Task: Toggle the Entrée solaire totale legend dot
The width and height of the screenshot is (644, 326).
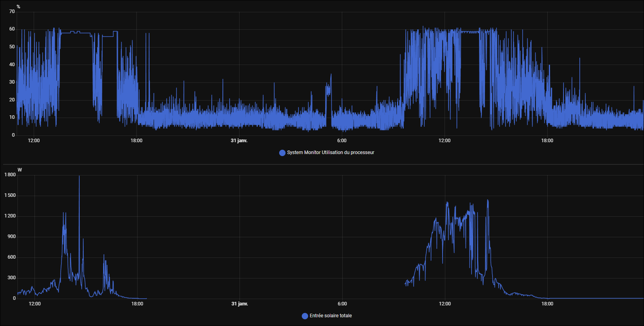Action: pos(305,316)
